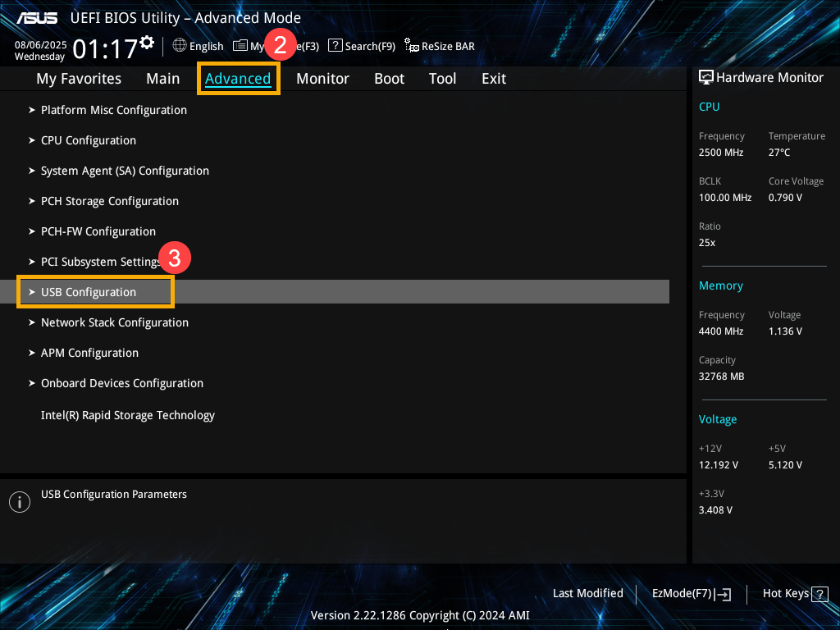Click the CPU temperature value 27°C
Screen dimensions: 840x630
779,153
